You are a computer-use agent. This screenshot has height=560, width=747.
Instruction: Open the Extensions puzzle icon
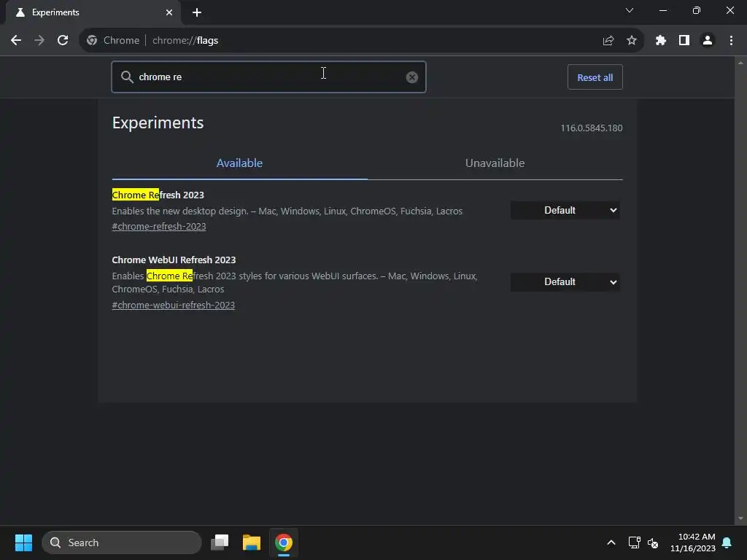(x=661, y=41)
